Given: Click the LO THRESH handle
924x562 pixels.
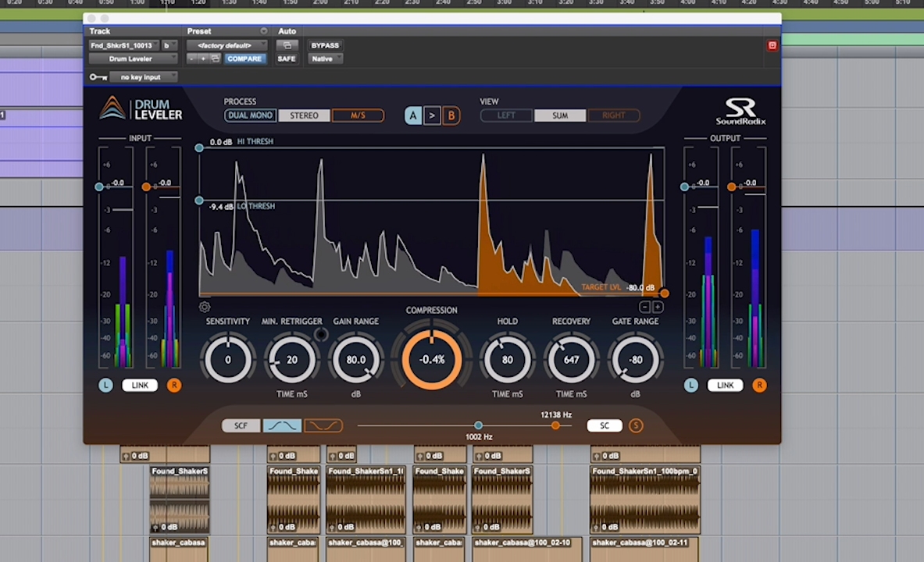Looking at the screenshot, I should point(199,201).
